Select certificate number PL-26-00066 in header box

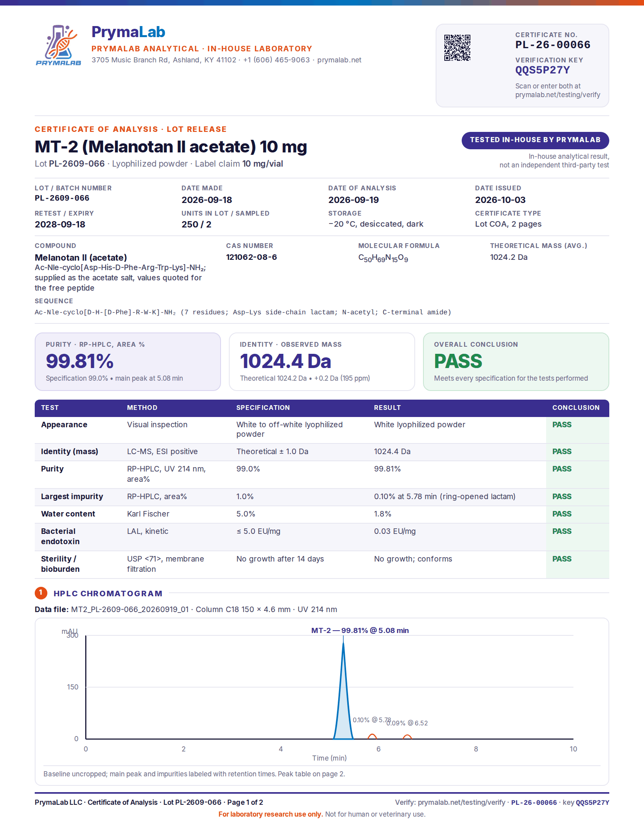tap(552, 45)
